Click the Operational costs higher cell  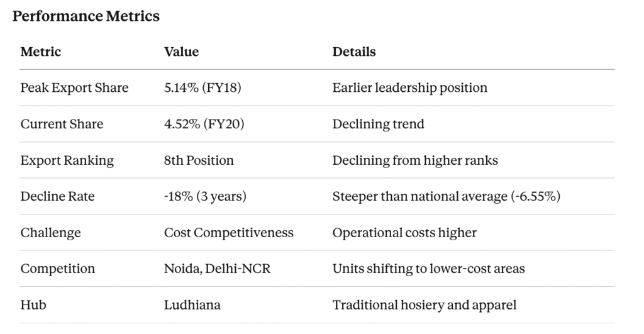click(404, 233)
